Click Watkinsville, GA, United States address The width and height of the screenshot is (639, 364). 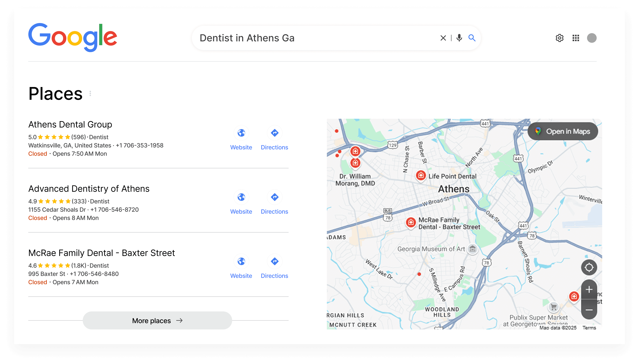pyautogui.click(x=70, y=146)
